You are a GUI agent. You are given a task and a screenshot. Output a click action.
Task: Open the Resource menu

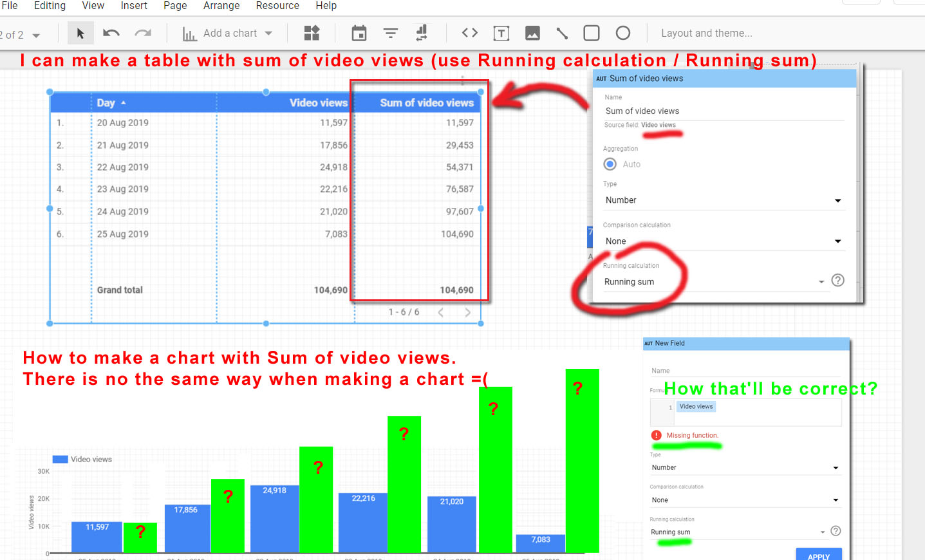pyautogui.click(x=277, y=6)
